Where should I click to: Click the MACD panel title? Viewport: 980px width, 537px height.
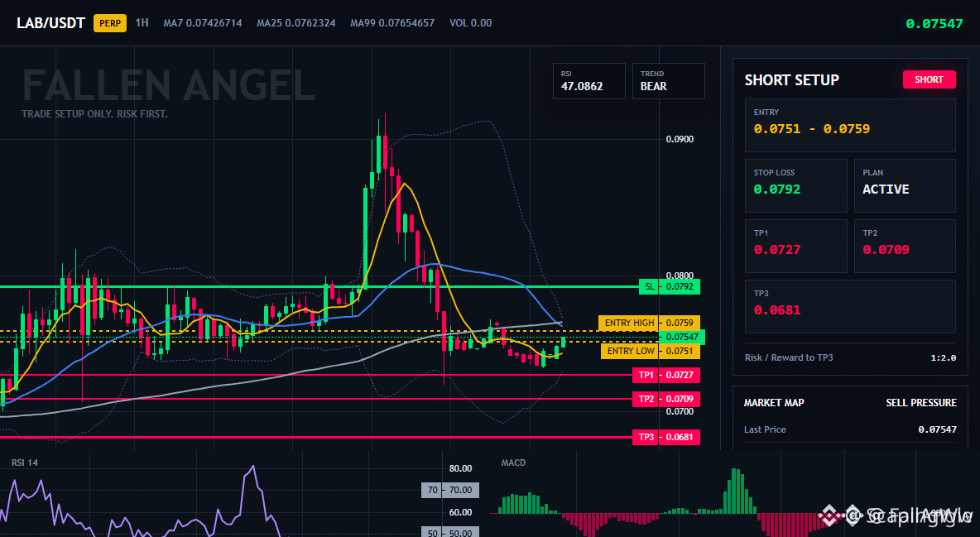(513, 463)
